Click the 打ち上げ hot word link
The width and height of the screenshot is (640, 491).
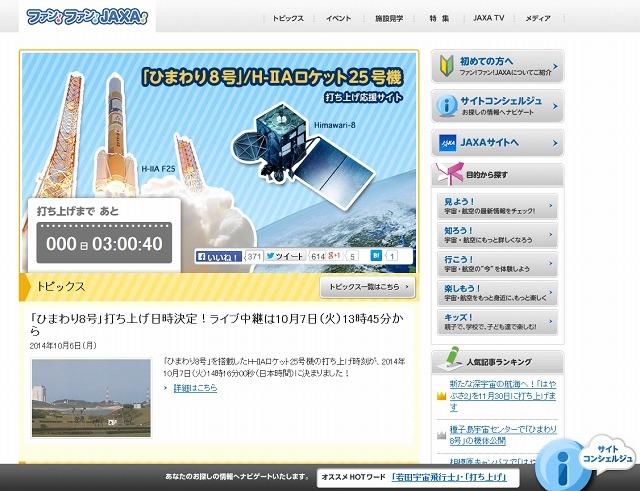(x=486, y=477)
